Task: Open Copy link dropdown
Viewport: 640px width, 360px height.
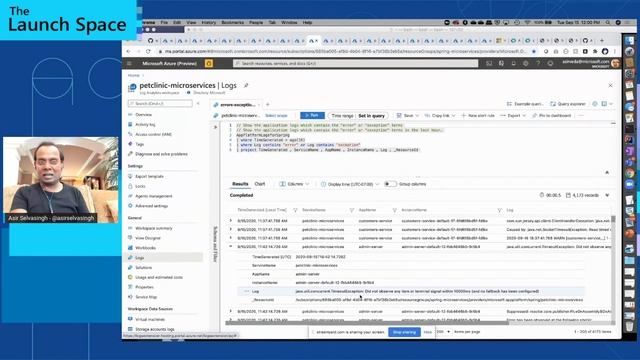Action: (x=439, y=116)
